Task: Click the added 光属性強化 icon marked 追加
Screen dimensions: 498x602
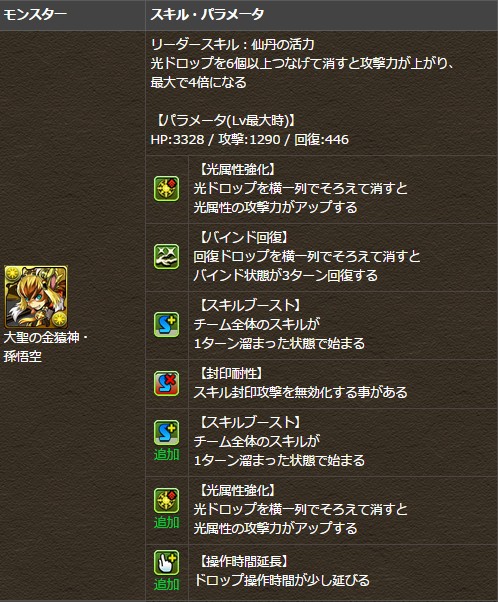Action: [x=167, y=500]
